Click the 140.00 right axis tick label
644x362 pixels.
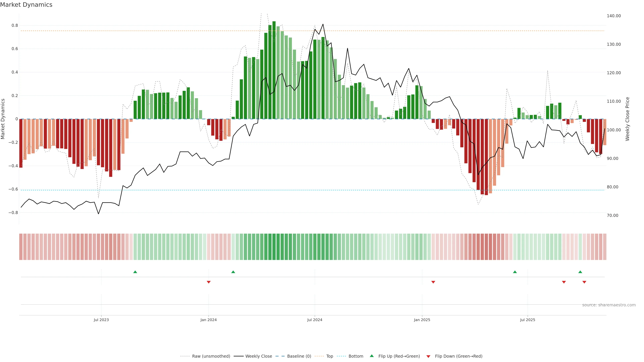[614, 16]
